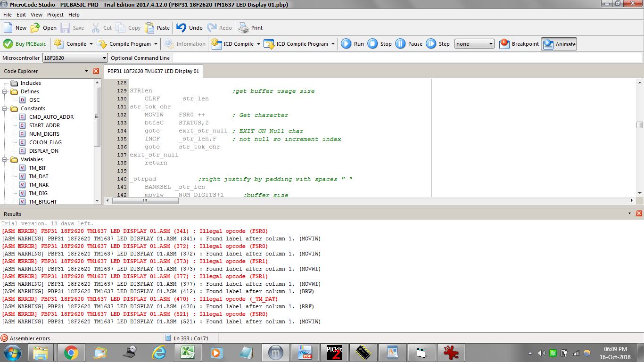
Task: Open the 'none' debug selection dropdown
Action: coord(490,44)
